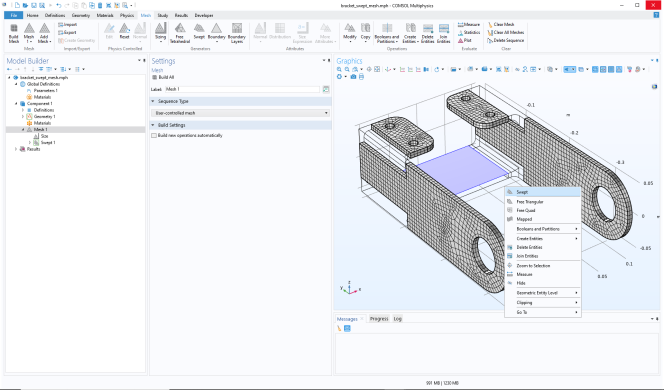The height and width of the screenshot is (390, 664).
Task: Expand the Swept 1 tree node
Action: pyautogui.click(x=29, y=143)
